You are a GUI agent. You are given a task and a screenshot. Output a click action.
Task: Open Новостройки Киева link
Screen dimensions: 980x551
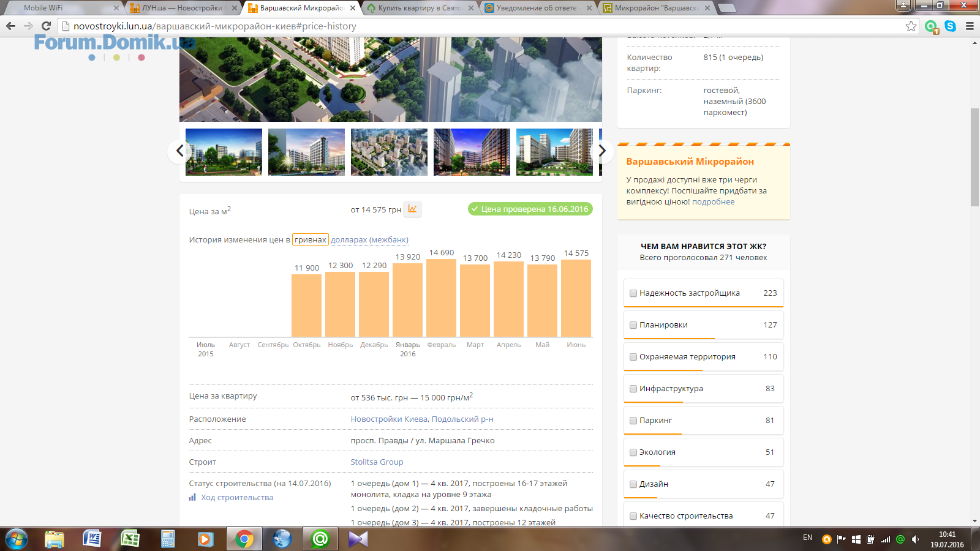(389, 419)
